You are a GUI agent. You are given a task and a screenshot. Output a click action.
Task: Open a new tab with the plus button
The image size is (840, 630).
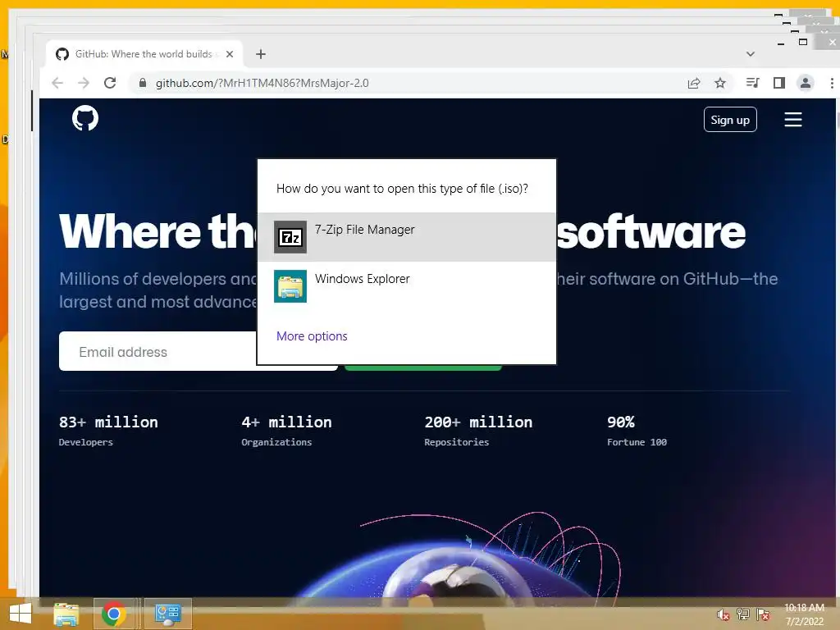click(x=260, y=54)
